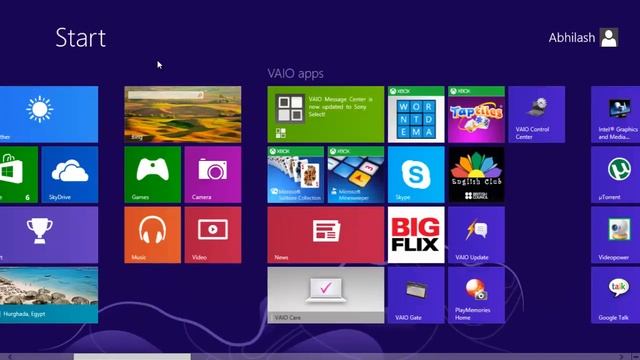Open the Video tile
The width and height of the screenshot is (640, 360).
[x=213, y=235]
